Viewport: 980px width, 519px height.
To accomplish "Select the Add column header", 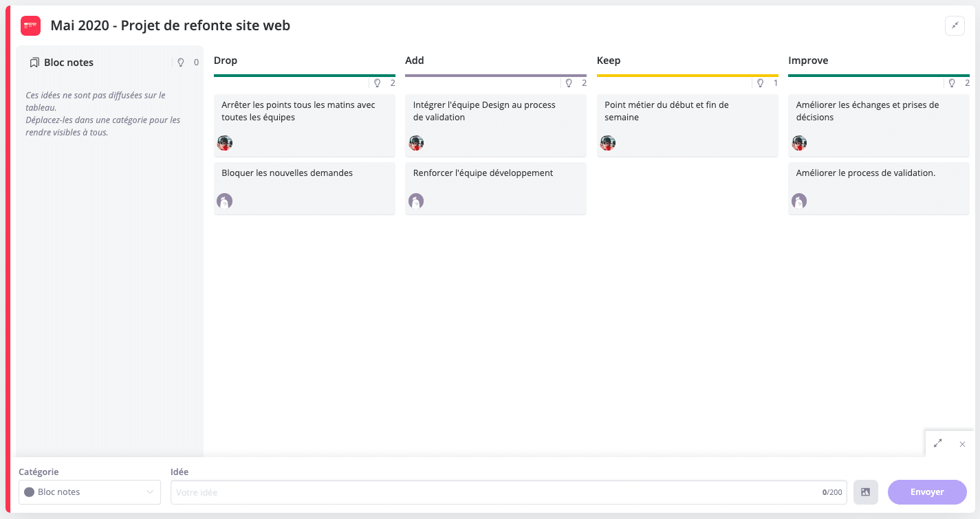I will coord(415,60).
